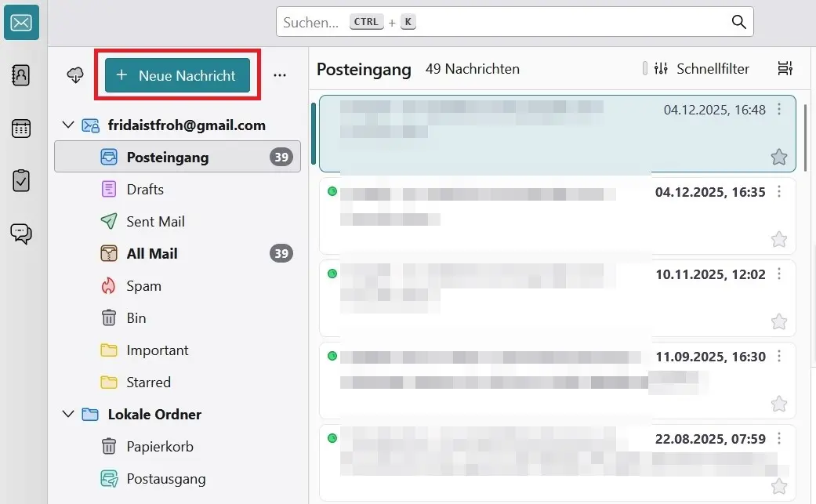Open the Chat panel from the sidebar
Image resolution: width=816 pixels, height=504 pixels.
[21, 233]
